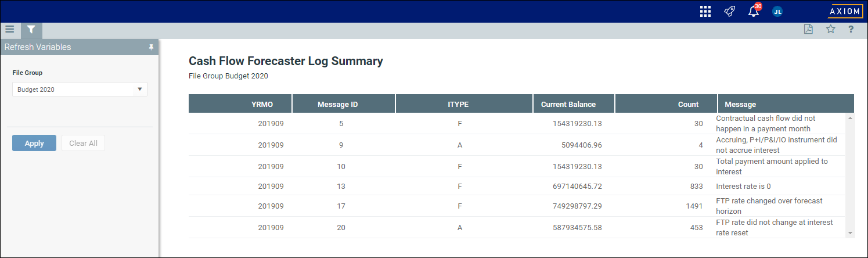Click the Current Balance column header
This screenshot has width=868, height=258.
pyautogui.click(x=568, y=105)
